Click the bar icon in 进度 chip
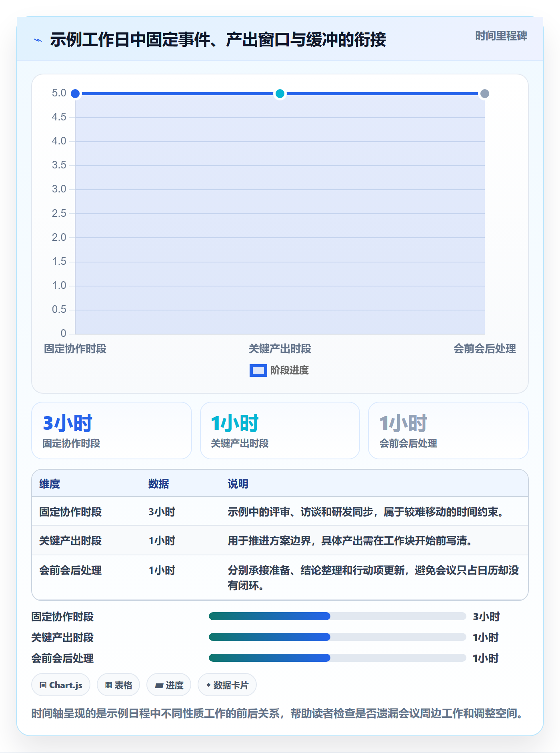 (x=159, y=685)
